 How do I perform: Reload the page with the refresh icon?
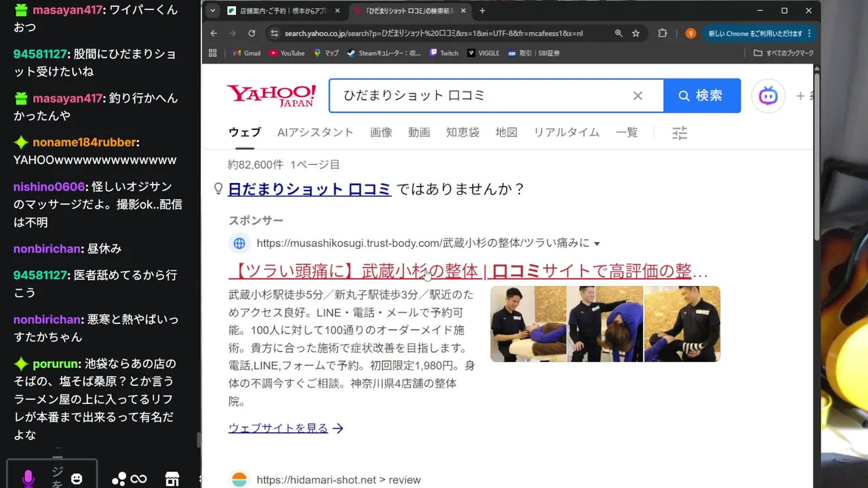tap(252, 33)
